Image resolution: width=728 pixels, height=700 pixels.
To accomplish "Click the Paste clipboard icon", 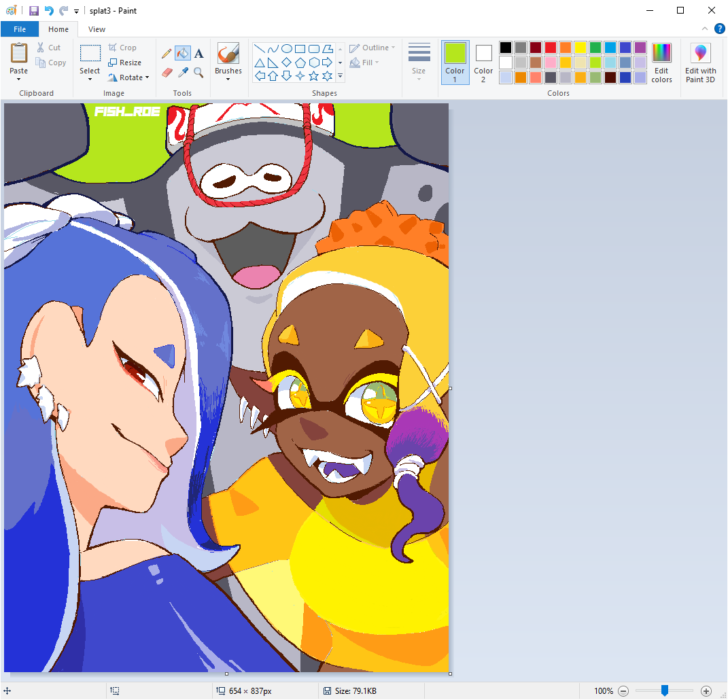I will tap(18, 53).
